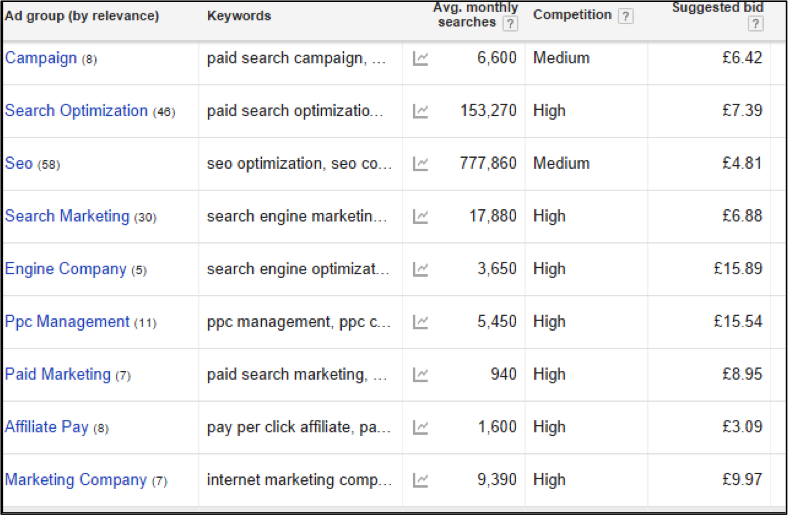788x515 pixels.
Task: Open help icon next to Competition header
Action: tap(625, 16)
